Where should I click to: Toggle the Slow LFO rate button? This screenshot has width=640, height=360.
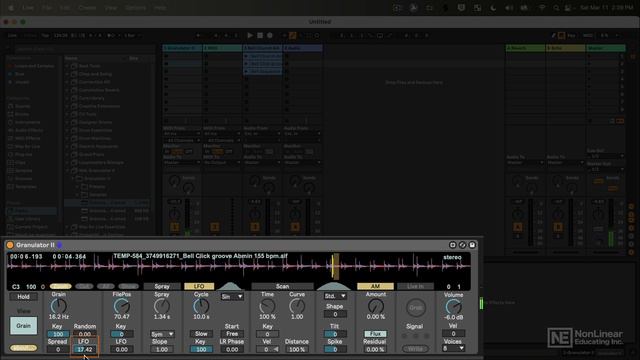pos(201,334)
